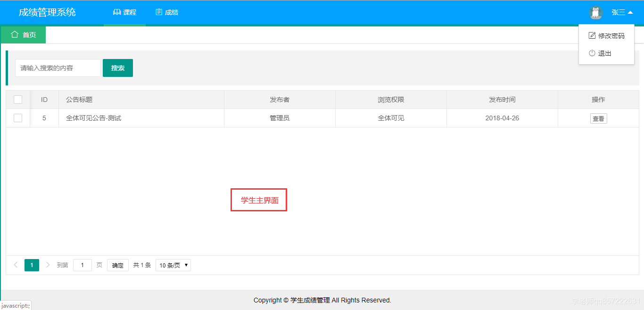Image resolution: width=644 pixels, height=310 pixels.
Task: Click the pencil icon for 修改密码
Action: tap(592, 35)
